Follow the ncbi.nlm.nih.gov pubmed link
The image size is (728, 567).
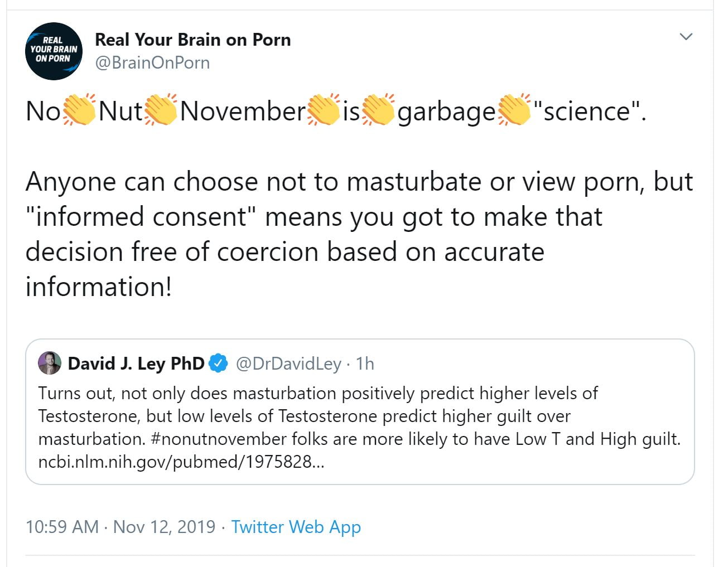[181, 462]
